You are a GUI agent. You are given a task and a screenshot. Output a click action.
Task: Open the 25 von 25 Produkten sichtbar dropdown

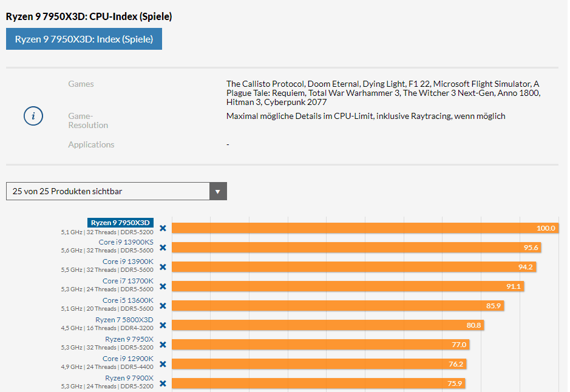coord(117,191)
